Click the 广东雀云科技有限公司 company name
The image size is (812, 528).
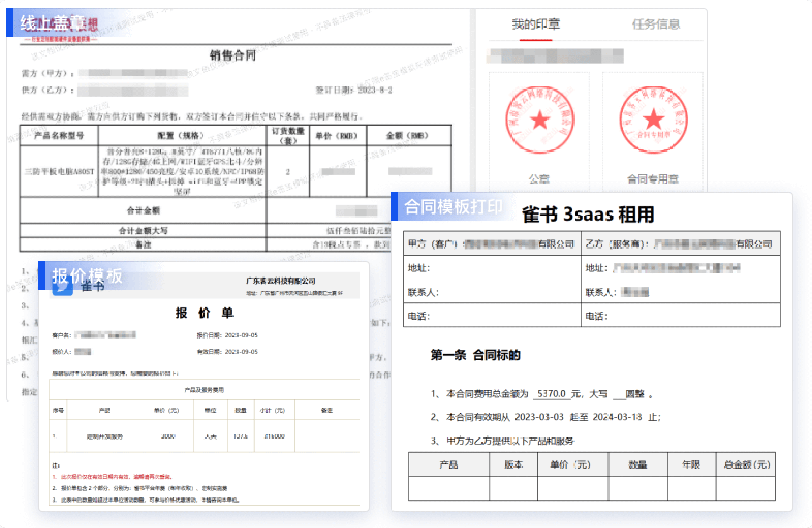click(280, 280)
